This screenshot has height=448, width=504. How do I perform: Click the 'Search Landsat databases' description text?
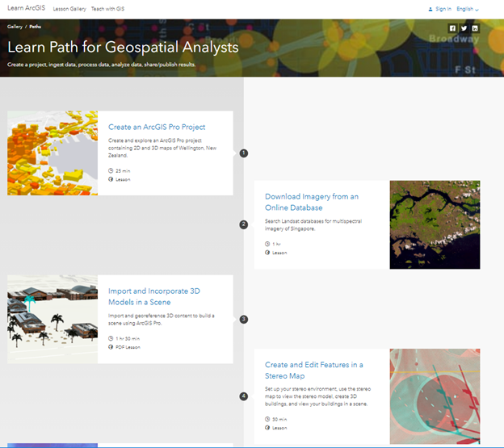click(313, 224)
